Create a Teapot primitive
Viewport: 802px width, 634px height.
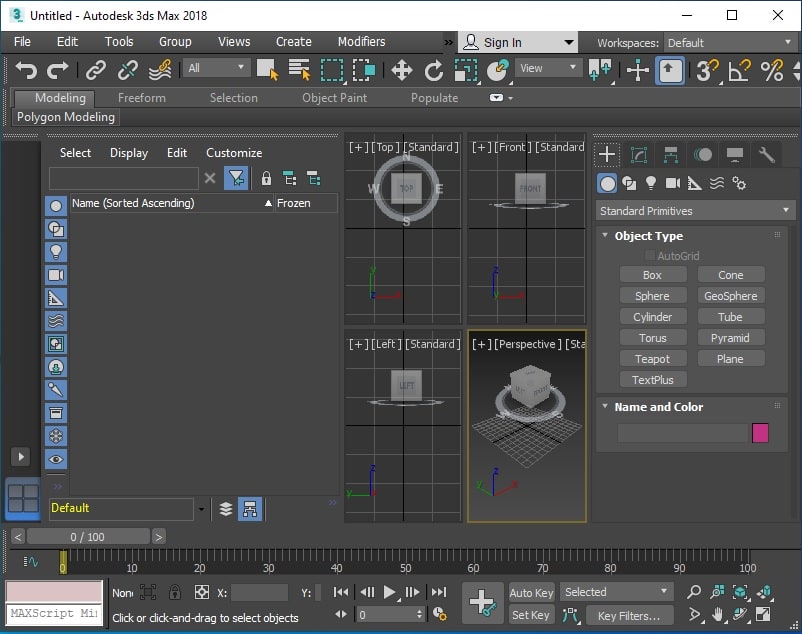(x=653, y=359)
